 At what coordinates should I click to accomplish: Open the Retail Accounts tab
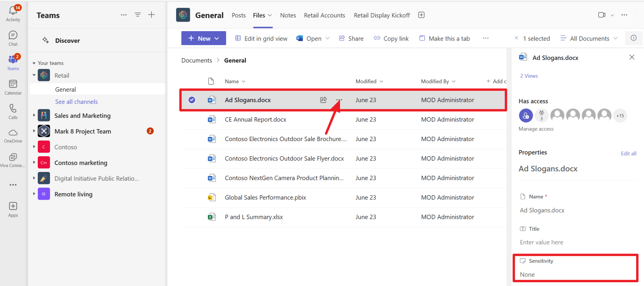(324, 15)
